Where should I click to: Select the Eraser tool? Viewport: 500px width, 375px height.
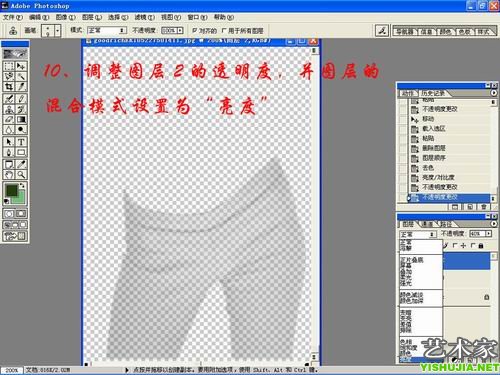[9, 119]
